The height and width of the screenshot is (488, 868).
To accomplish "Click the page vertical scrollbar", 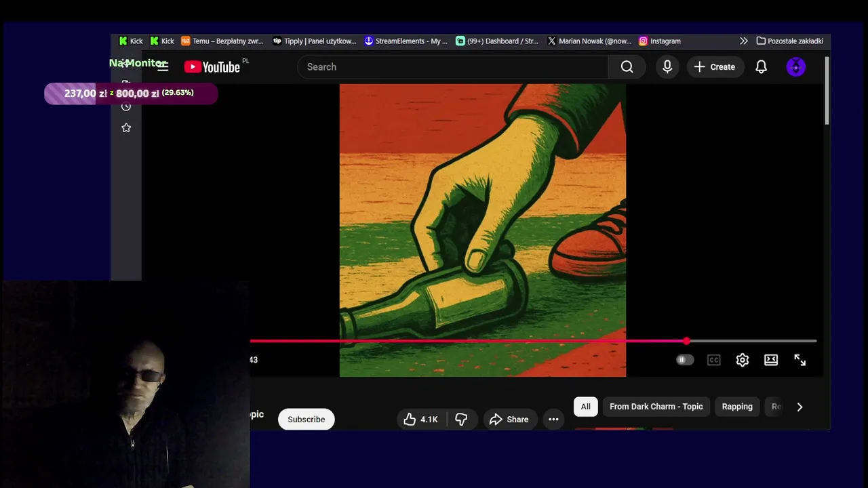I will [827, 91].
